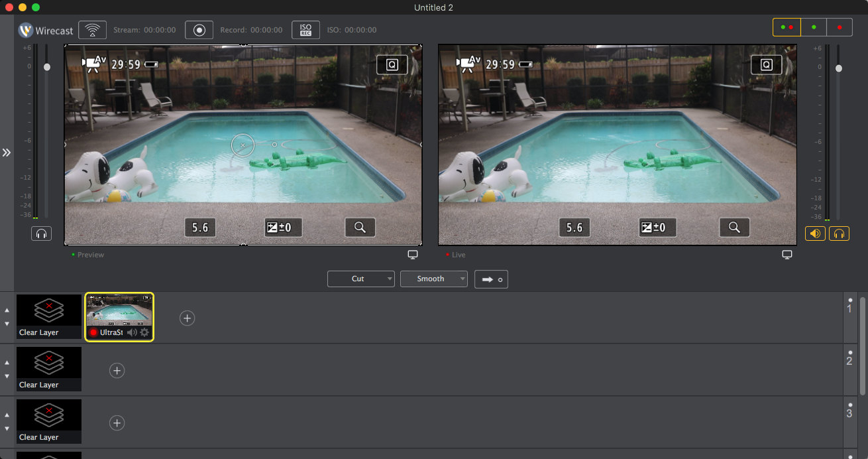The image size is (868, 459).
Task: Click the Live label under the right view
Action: [459, 255]
